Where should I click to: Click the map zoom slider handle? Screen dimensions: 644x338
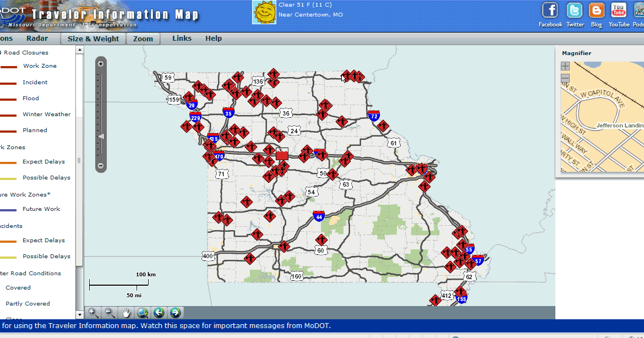(101, 136)
